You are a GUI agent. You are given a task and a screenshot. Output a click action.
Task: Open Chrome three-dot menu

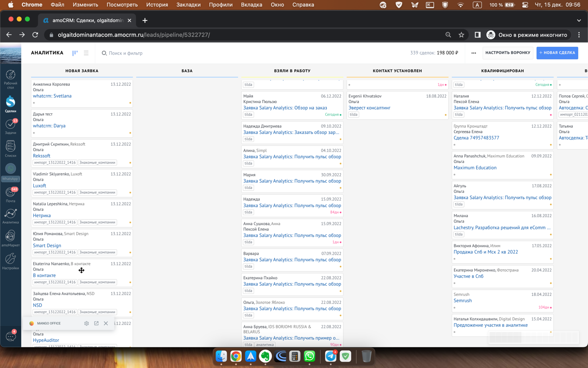click(x=579, y=35)
